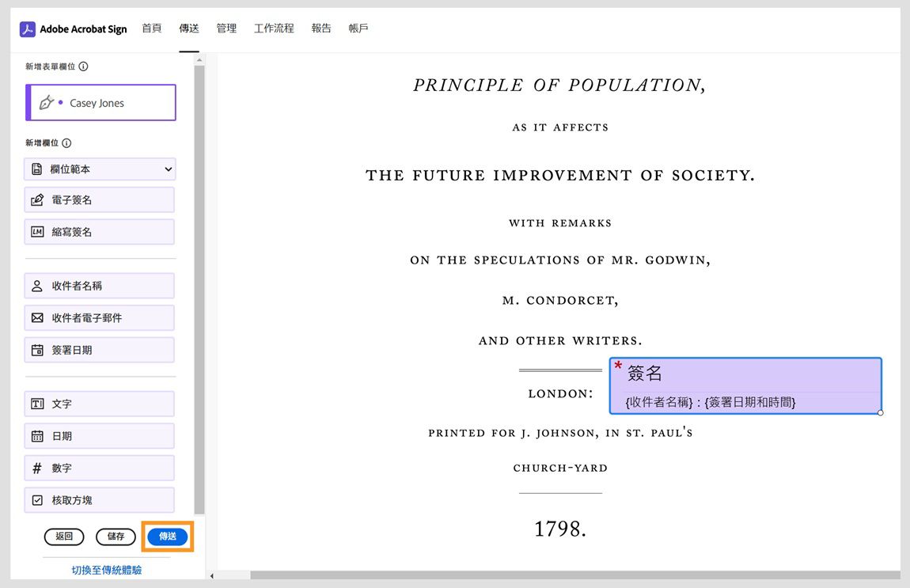The height and width of the screenshot is (588, 910).
Task: Click info icon beside 新增欄位
Action: (x=66, y=142)
